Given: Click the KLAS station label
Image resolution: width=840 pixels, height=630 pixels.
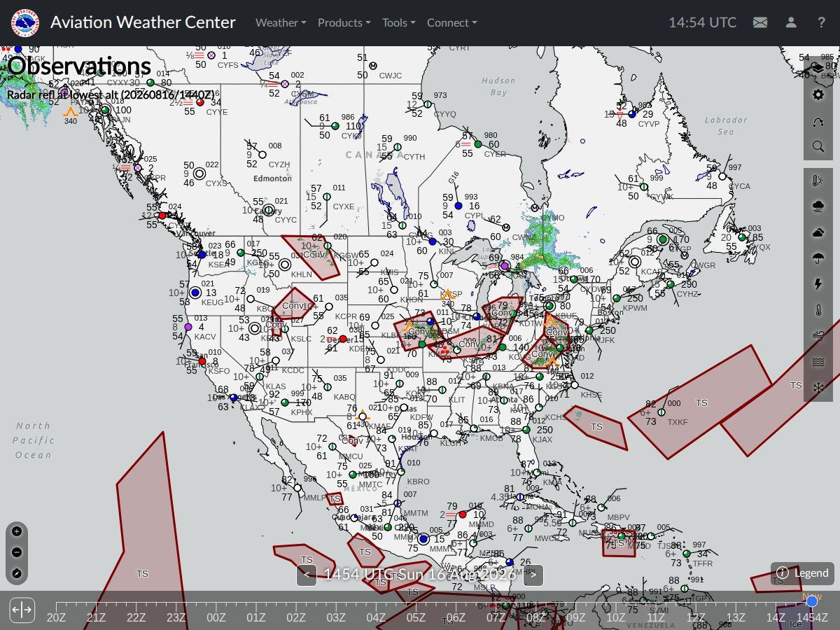Looking at the screenshot, I should pyautogui.click(x=276, y=386).
